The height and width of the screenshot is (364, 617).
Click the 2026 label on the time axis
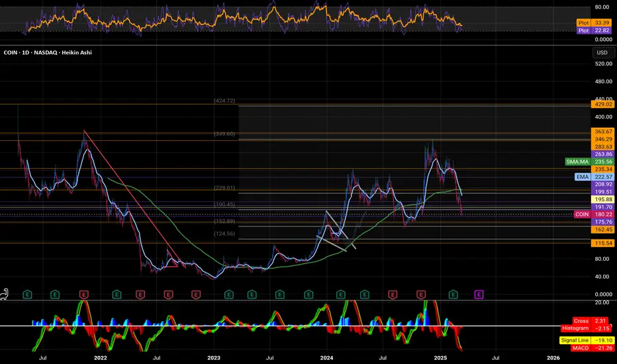[x=553, y=357]
